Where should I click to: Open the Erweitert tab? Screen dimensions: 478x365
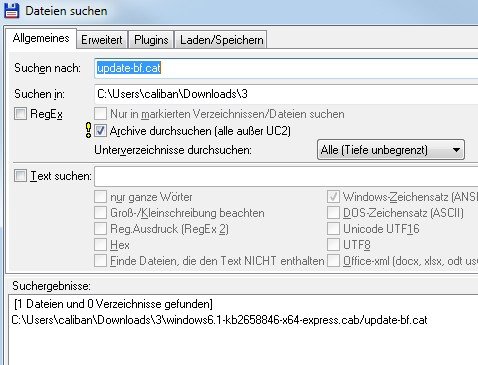[102, 40]
